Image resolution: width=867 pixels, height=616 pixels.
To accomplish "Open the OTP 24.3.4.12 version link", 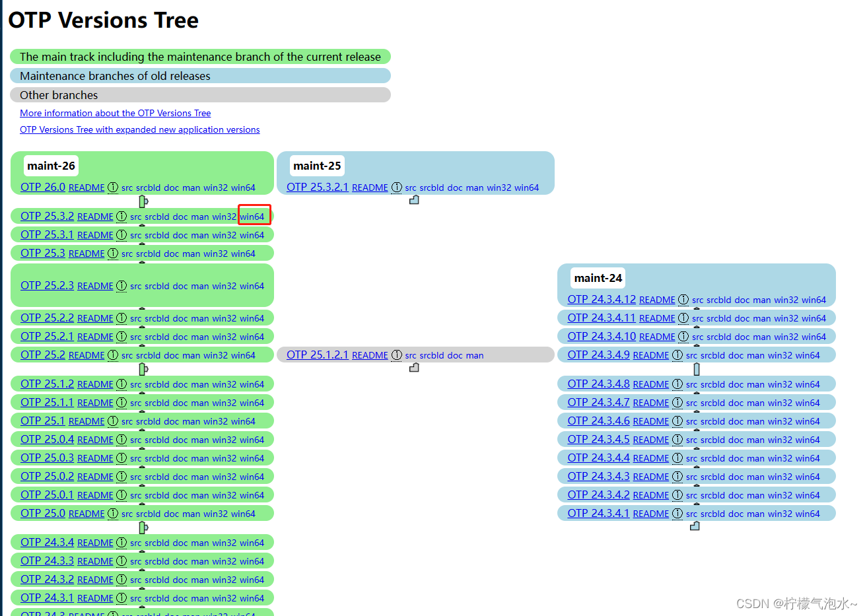I will coord(602,299).
